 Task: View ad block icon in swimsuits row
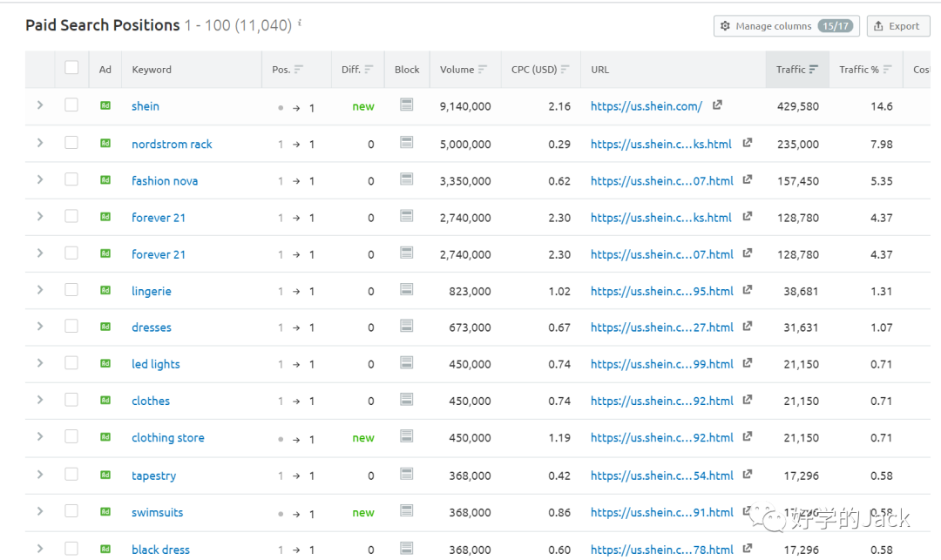[406, 511]
